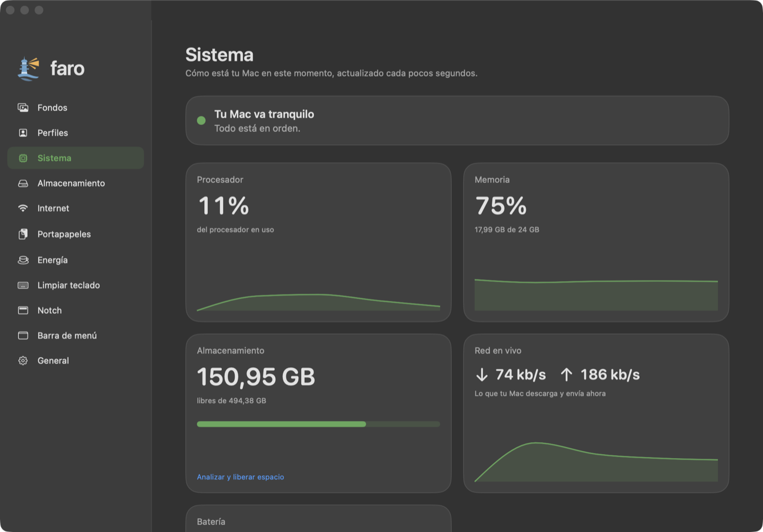The height and width of the screenshot is (532, 763).
Task: Open the Fondos section
Action: click(76, 108)
